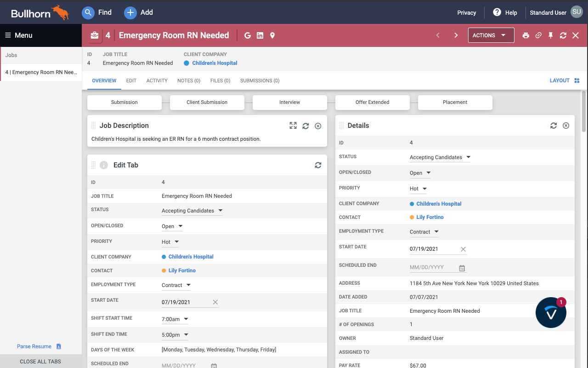This screenshot has width=588, height=368.
Task: Remove the Job Description card
Action: 318,126
